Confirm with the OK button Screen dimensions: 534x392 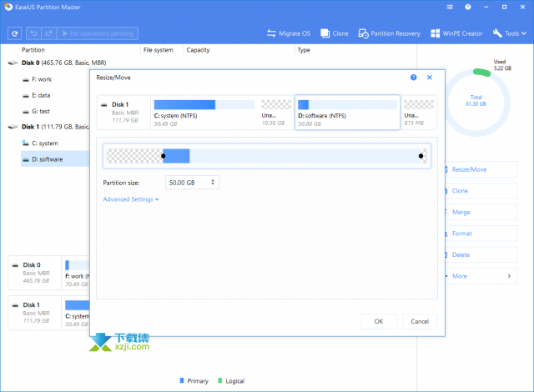click(379, 321)
